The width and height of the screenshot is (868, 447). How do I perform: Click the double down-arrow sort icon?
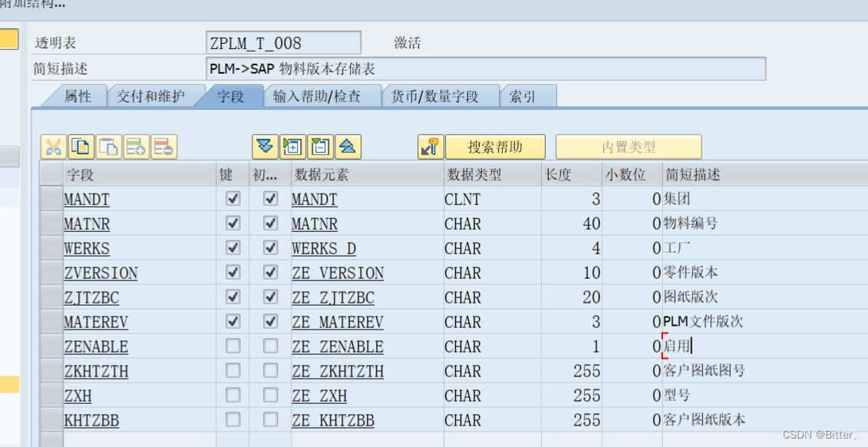(265, 146)
